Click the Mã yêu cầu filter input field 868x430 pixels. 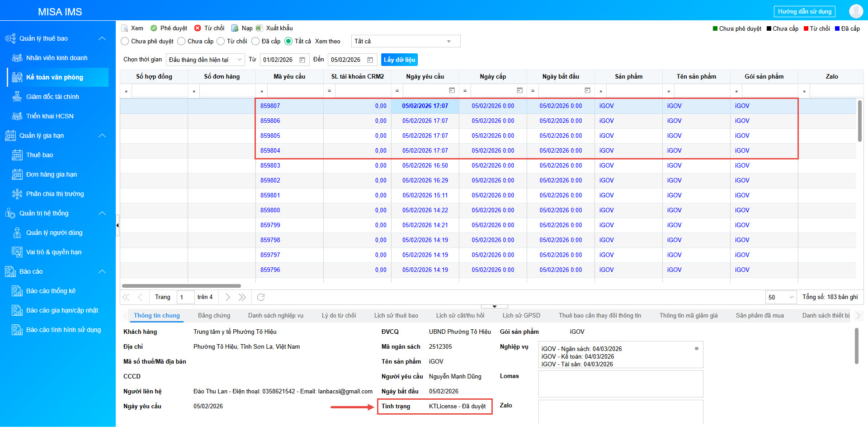[x=295, y=91]
